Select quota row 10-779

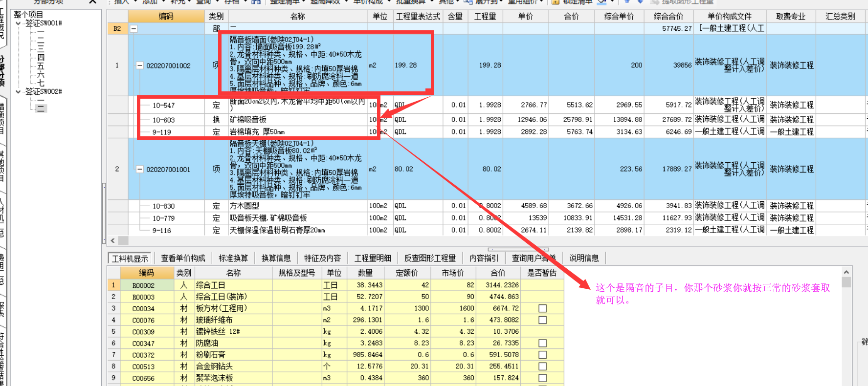click(163, 218)
